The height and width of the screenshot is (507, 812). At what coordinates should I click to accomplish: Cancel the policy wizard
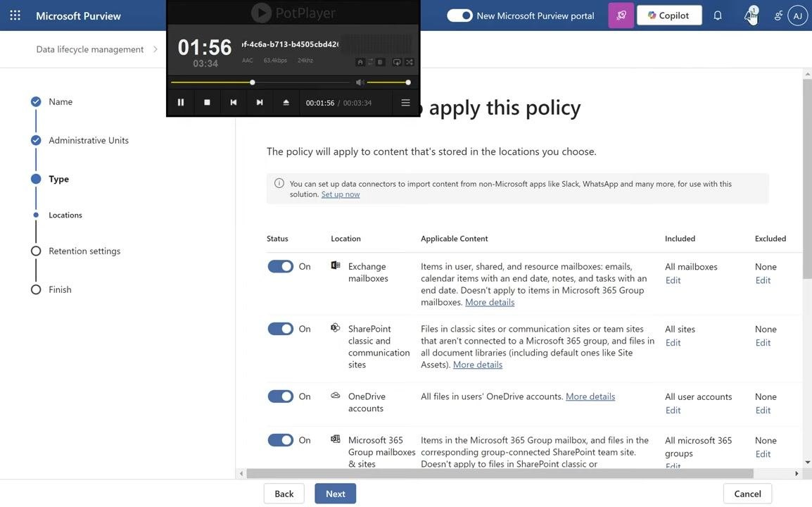[x=747, y=494]
